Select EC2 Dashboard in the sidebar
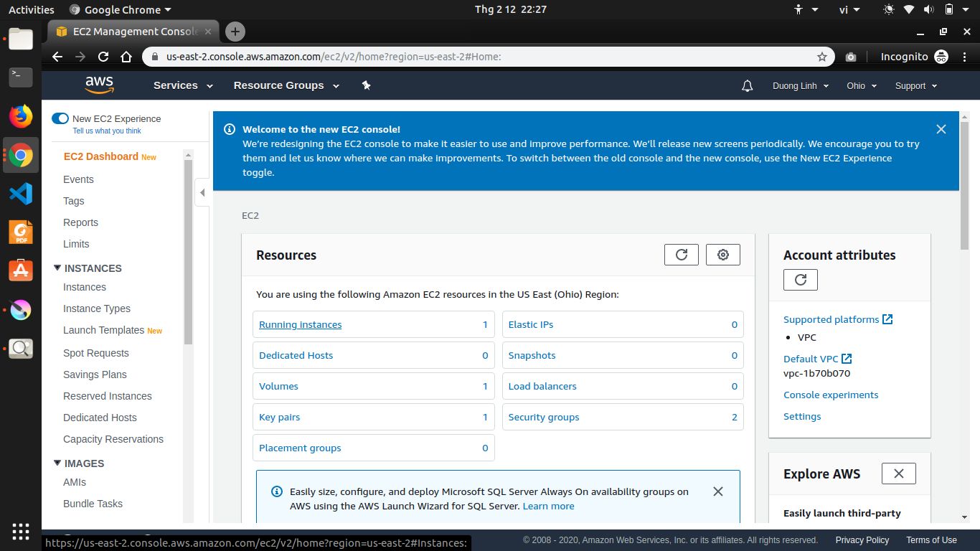The image size is (980, 551). (x=101, y=156)
